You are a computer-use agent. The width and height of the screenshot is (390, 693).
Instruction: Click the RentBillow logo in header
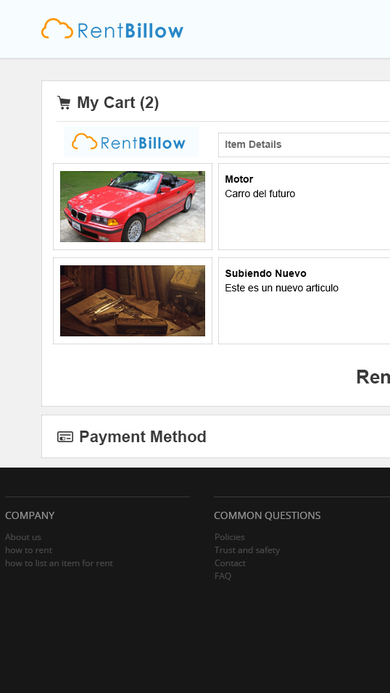point(112,29)
